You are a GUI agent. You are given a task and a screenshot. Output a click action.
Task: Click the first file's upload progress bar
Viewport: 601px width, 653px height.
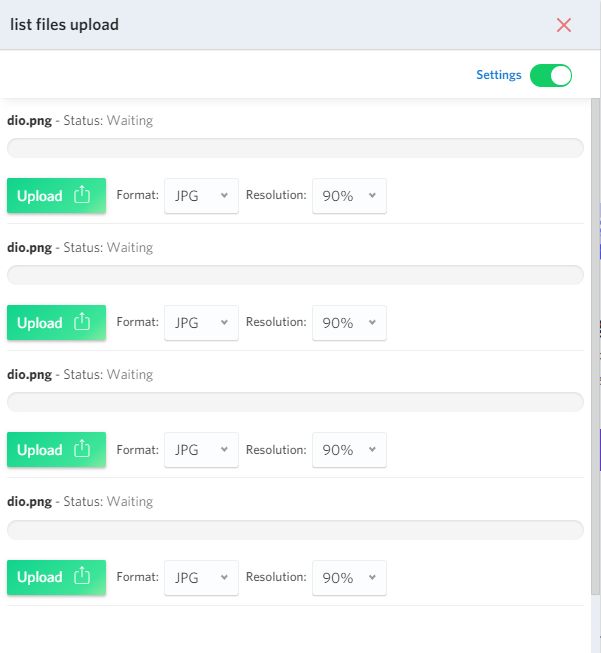[295, 148]
